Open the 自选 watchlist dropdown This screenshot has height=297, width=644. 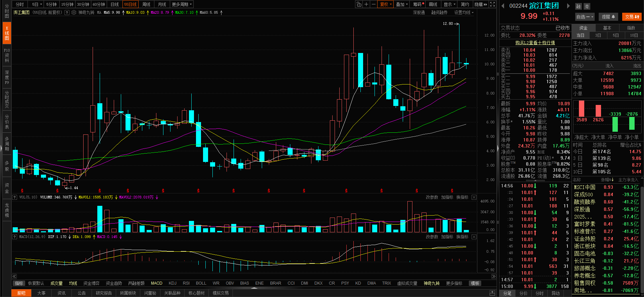[x=585, y=17]
